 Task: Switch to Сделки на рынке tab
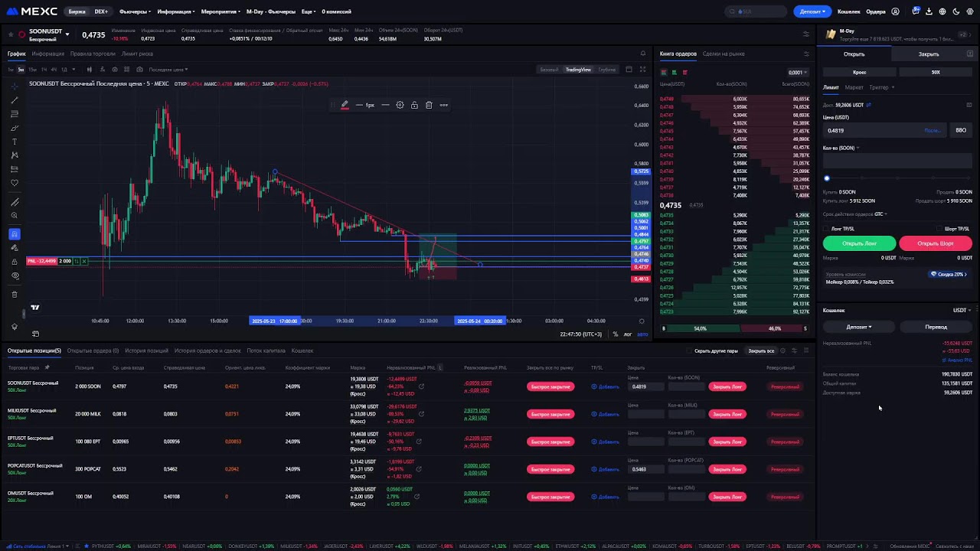[x=724, y=54]
